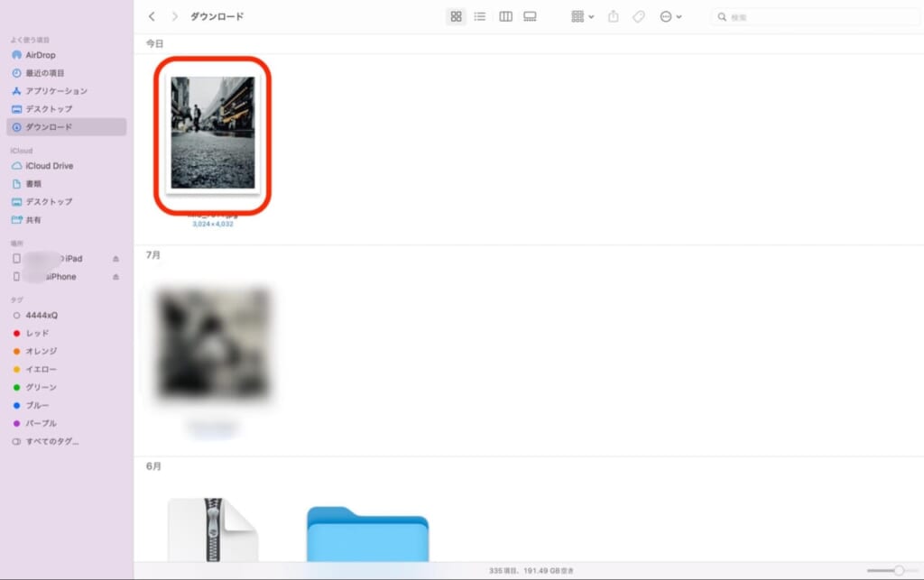Select the オレンジ tag
Screen dimensions: 924x580
tap(66, 351)
